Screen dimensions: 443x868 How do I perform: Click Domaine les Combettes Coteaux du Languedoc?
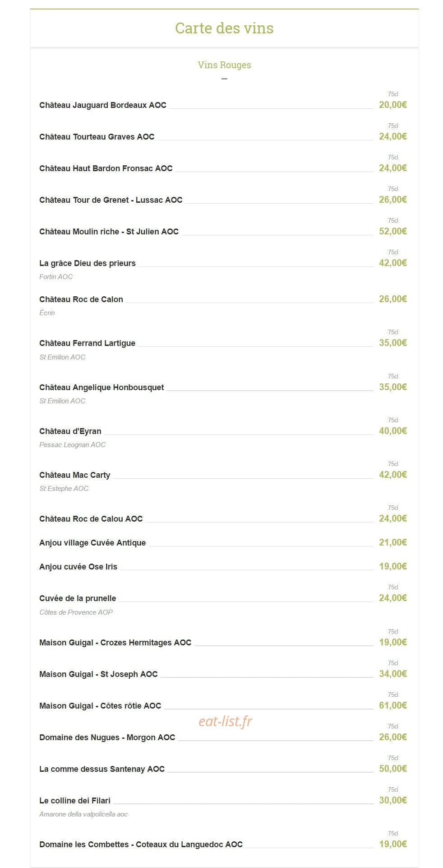(141, 845)
